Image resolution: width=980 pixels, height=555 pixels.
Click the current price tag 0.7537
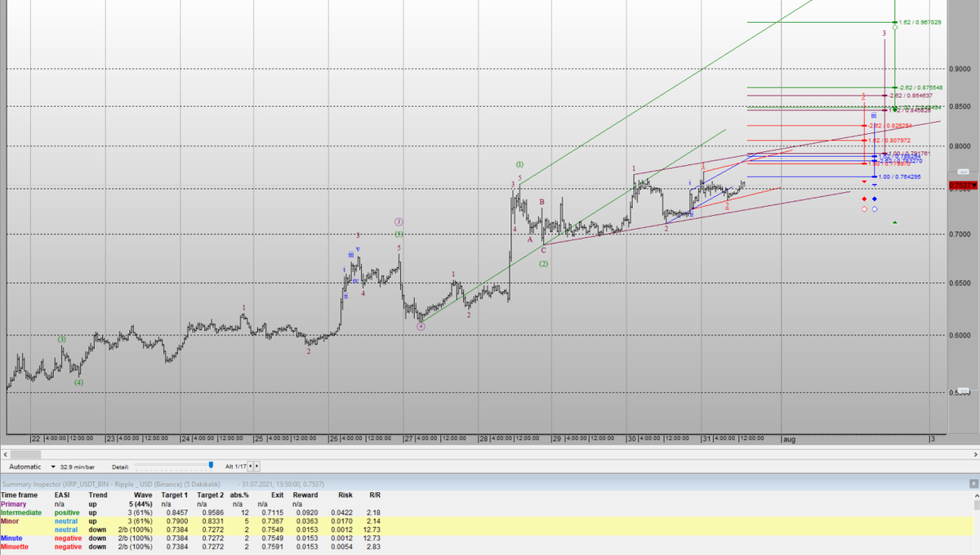point(963,186)
